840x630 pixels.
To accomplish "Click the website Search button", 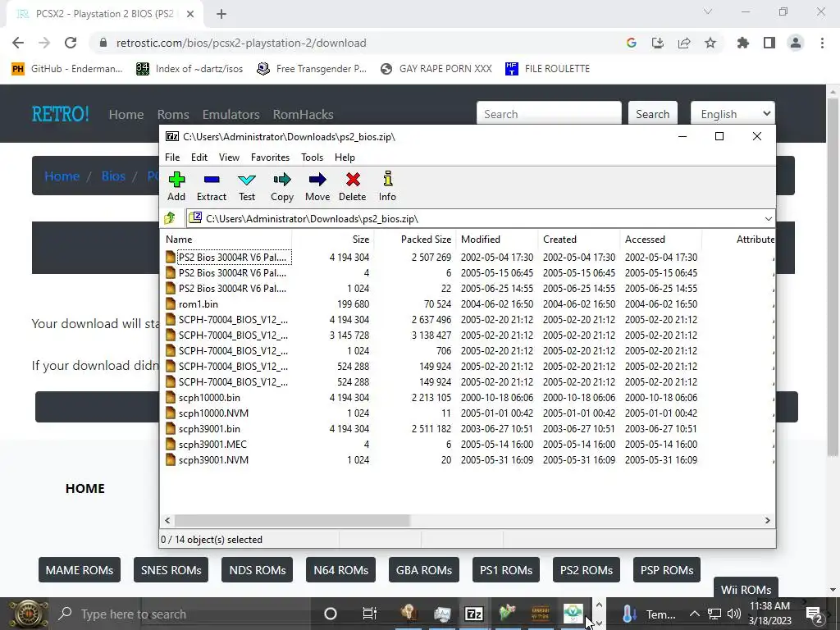I will [x=652, y=114].
